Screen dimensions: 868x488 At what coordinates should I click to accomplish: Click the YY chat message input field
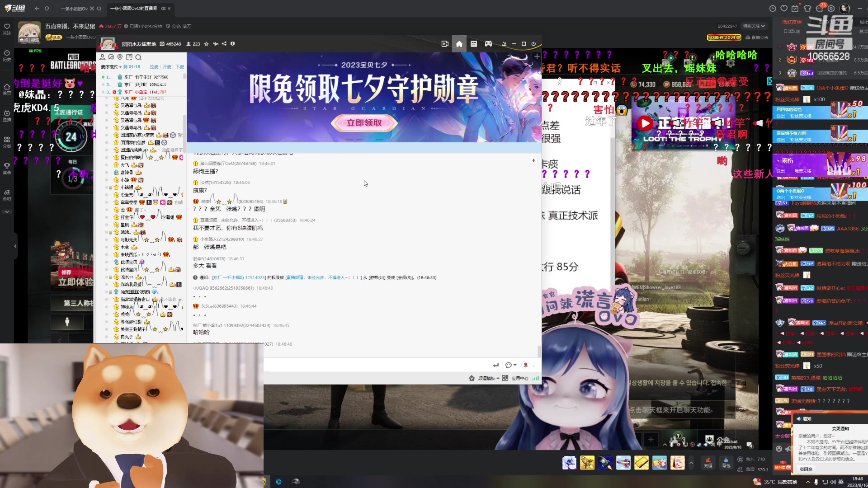click(377, 365)
